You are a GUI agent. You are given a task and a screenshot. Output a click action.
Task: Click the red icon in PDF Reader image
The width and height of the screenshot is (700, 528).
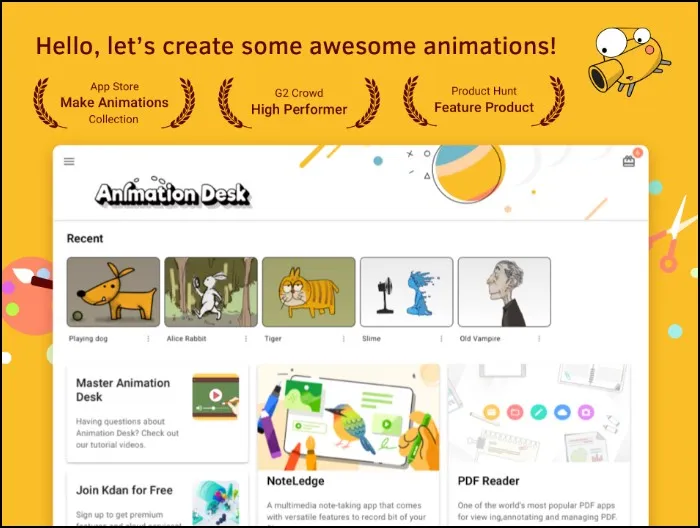515,412
